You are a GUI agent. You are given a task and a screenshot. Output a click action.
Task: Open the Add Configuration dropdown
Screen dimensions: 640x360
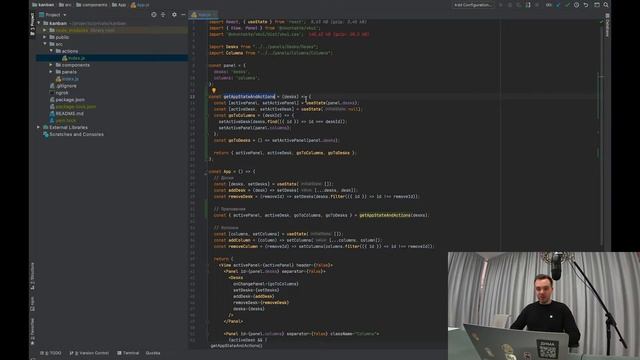pos(473,5)
